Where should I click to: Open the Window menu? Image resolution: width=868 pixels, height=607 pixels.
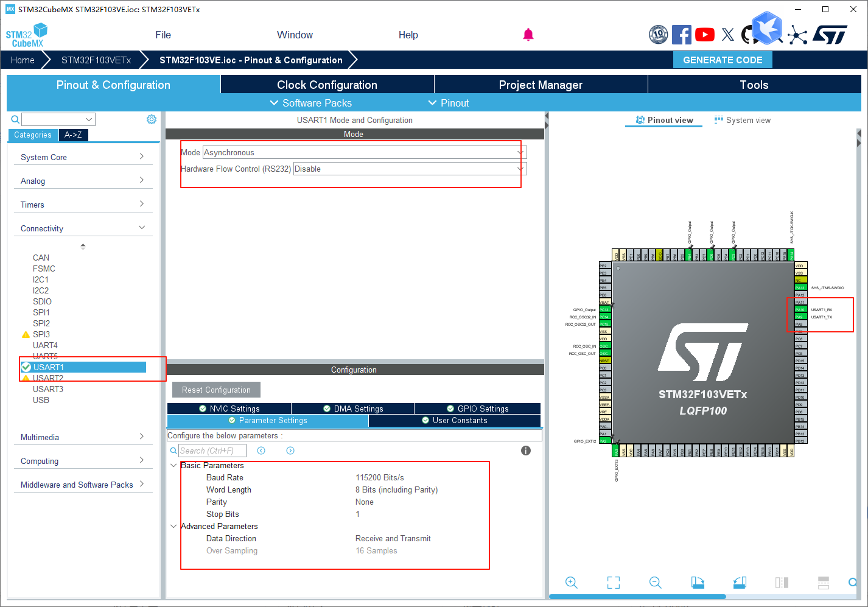pos(295,35)
